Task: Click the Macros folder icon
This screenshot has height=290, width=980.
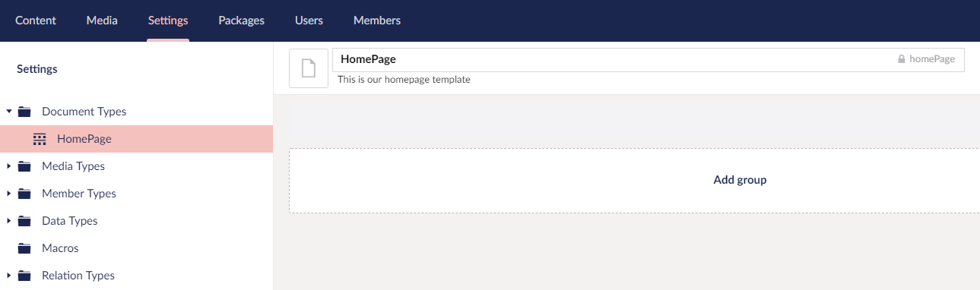Action: [24, 248]
